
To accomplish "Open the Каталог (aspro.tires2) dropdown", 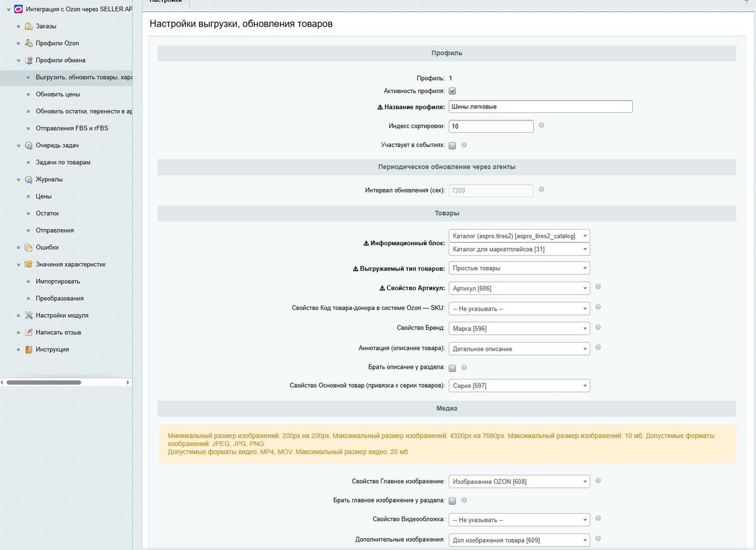I will coord(520,236).
